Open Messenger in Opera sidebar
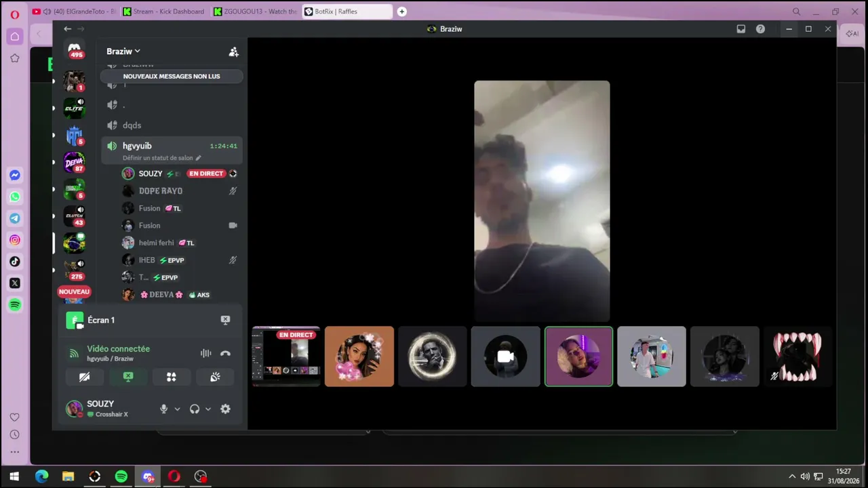 coord(14,176)
